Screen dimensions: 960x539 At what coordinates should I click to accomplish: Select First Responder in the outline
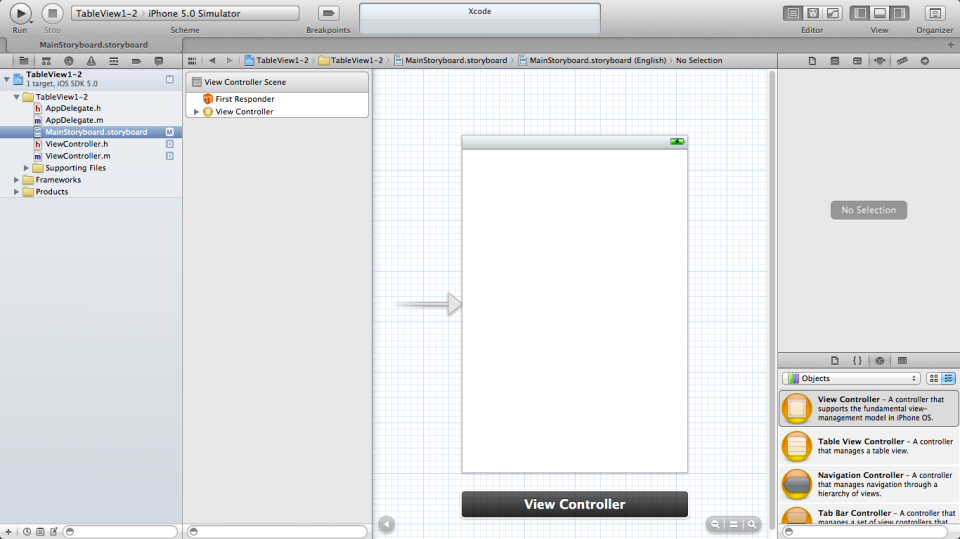[x=244, y=99]
